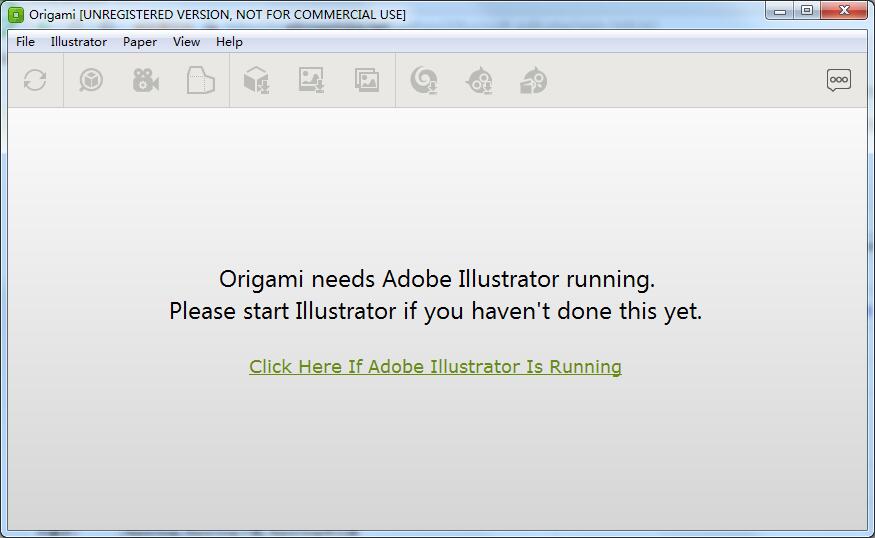Viewport: 875px width, 538px height.
Task: Minimize the Origami window
Action: coord(780,11)
